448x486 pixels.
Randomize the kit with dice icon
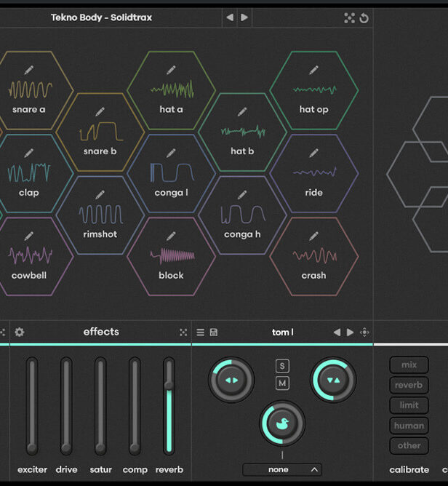350,18
